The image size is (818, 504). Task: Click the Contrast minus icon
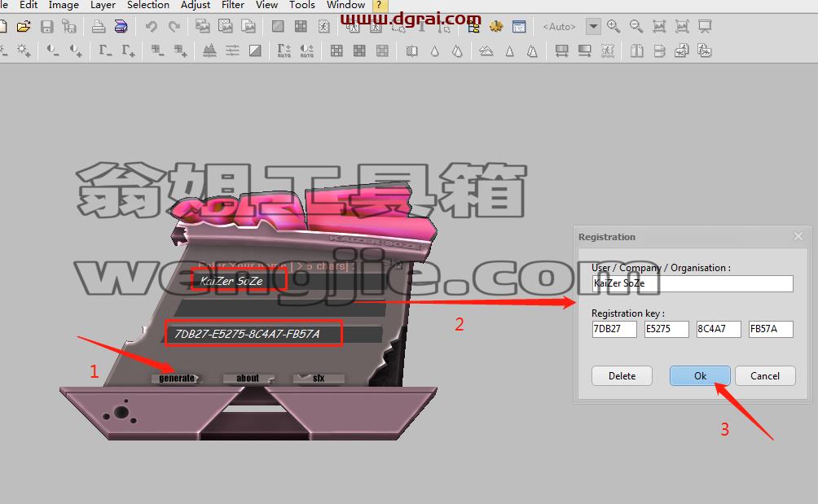53,50
